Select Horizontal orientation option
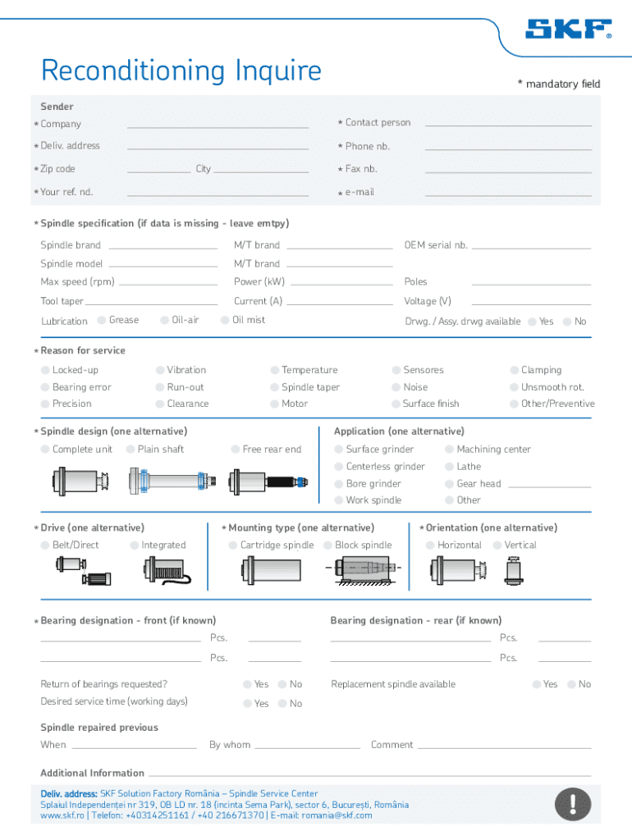This screenshot has height=840, width=632. click(x=431, y=545)
